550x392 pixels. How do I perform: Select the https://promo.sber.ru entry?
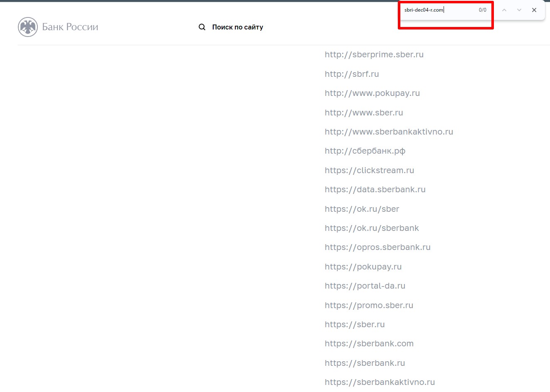(x=369, y=305)
